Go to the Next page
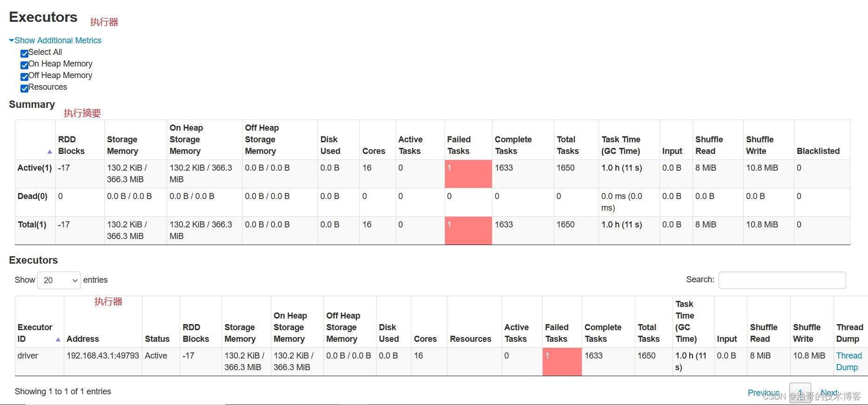This screenshot has height=405, width=868. tap(829, 393)
